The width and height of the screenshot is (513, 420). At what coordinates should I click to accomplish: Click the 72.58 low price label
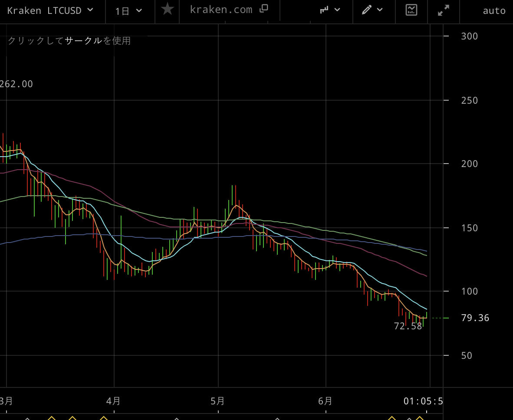click(408, 326)
